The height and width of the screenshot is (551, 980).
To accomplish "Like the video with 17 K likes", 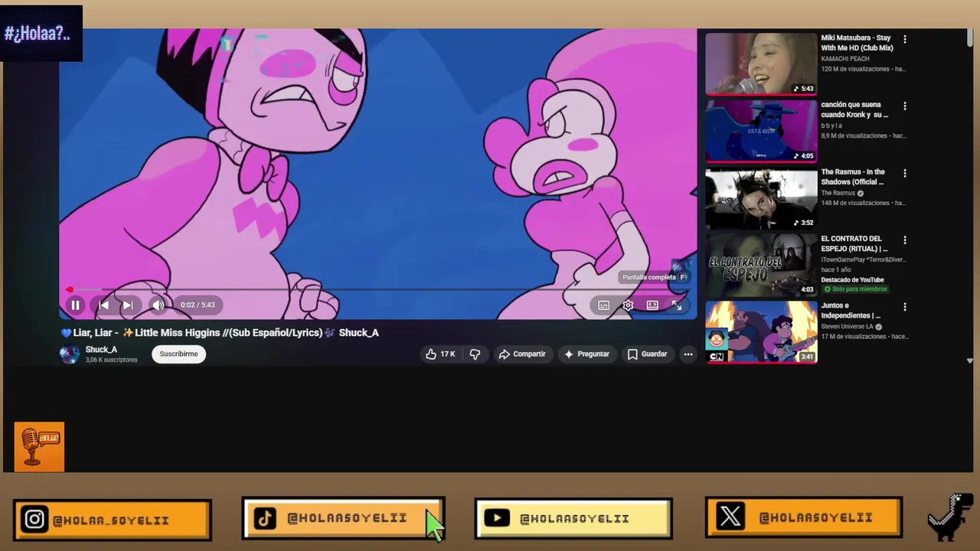I will pos(440,354).
